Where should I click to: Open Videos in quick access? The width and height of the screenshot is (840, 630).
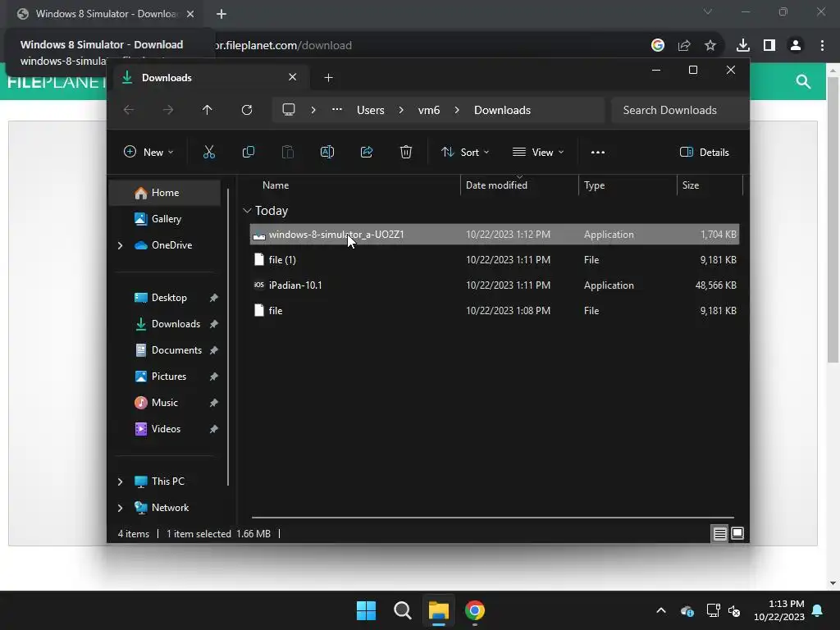[x=164, y=428]
